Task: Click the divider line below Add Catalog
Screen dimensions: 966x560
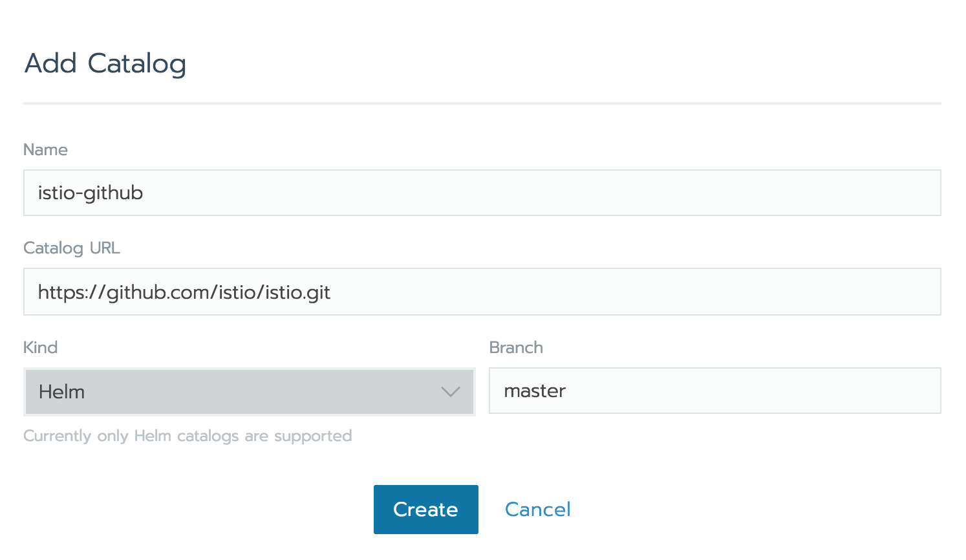Action: pos(482,103)
